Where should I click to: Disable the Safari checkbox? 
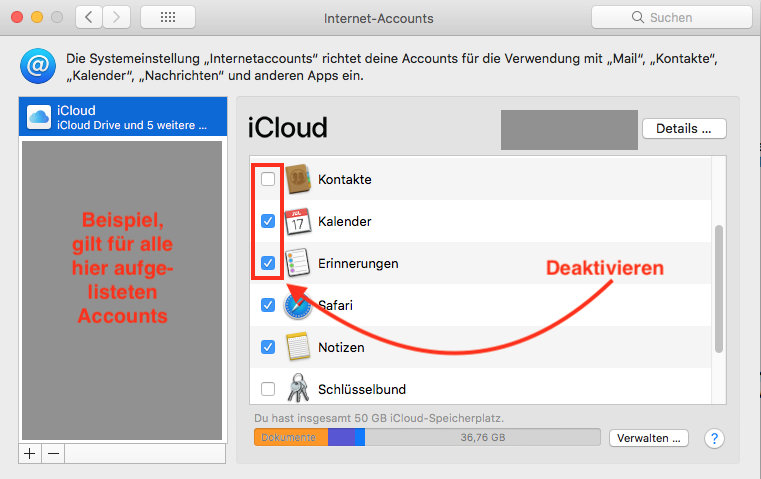pyautogui.click(x=268, y=305)
